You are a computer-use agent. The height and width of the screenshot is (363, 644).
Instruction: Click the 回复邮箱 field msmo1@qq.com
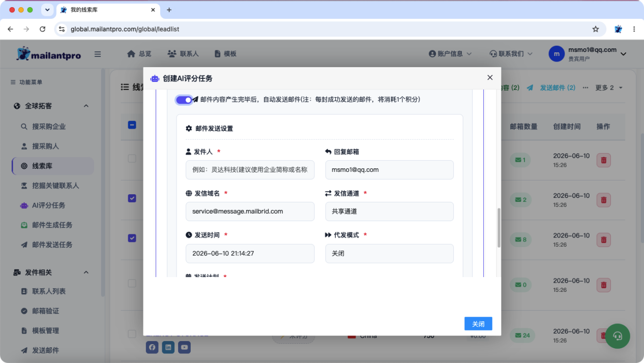389,170
